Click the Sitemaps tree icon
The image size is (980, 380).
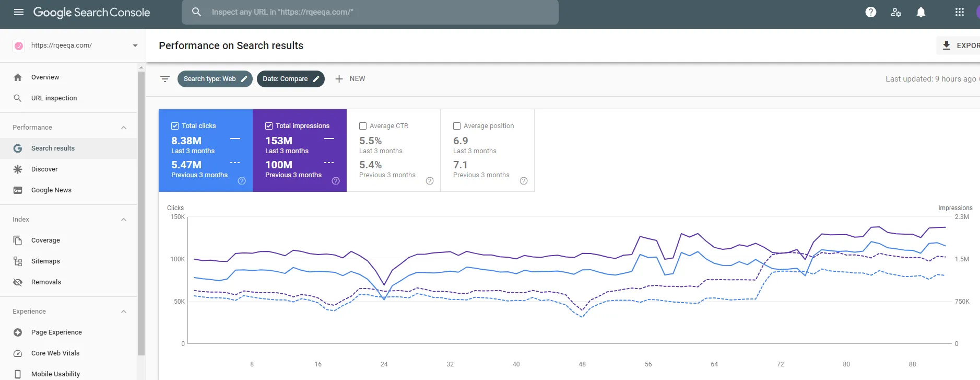[x=18, y=261]
